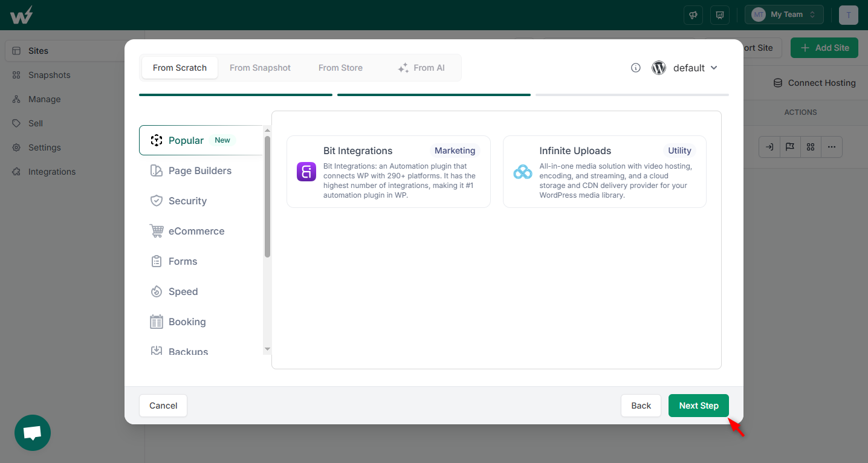Screen dimensions: 868x463
Task: Click the New badge beside Popular
Action: point(222,140)
